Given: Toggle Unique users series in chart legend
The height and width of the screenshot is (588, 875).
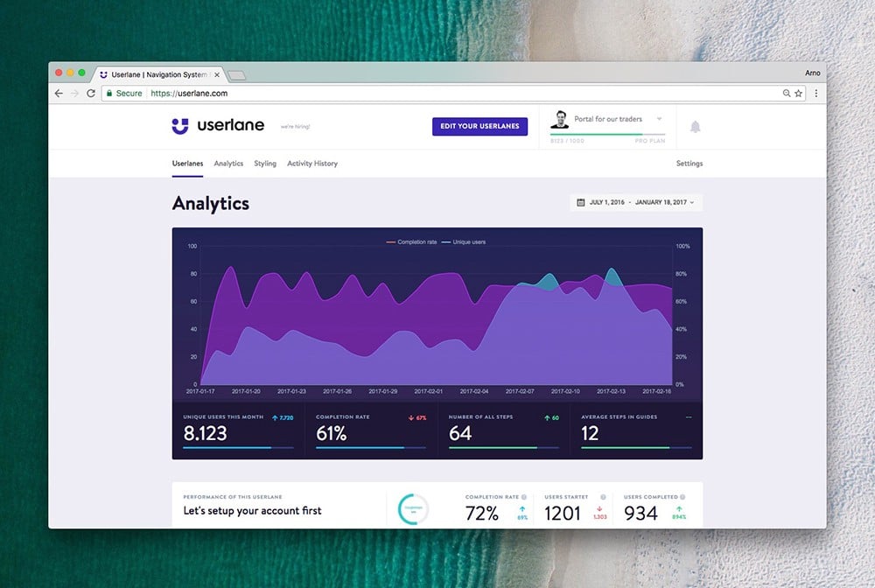Looking at the screenshot, I should point(464,241).
